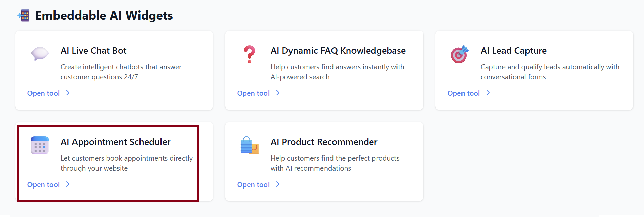
Task: Open tool link for AI Live Chat Bot
Action: click(43, 93)
